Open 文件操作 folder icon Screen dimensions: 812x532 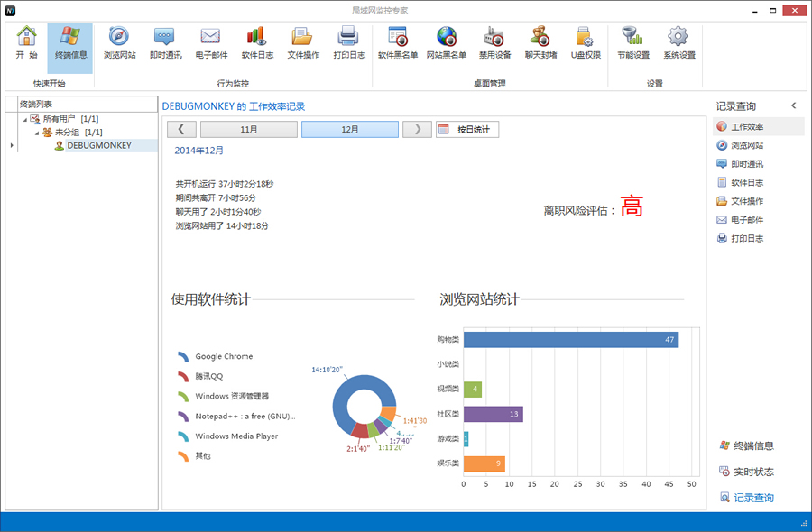tap(302, 42)
